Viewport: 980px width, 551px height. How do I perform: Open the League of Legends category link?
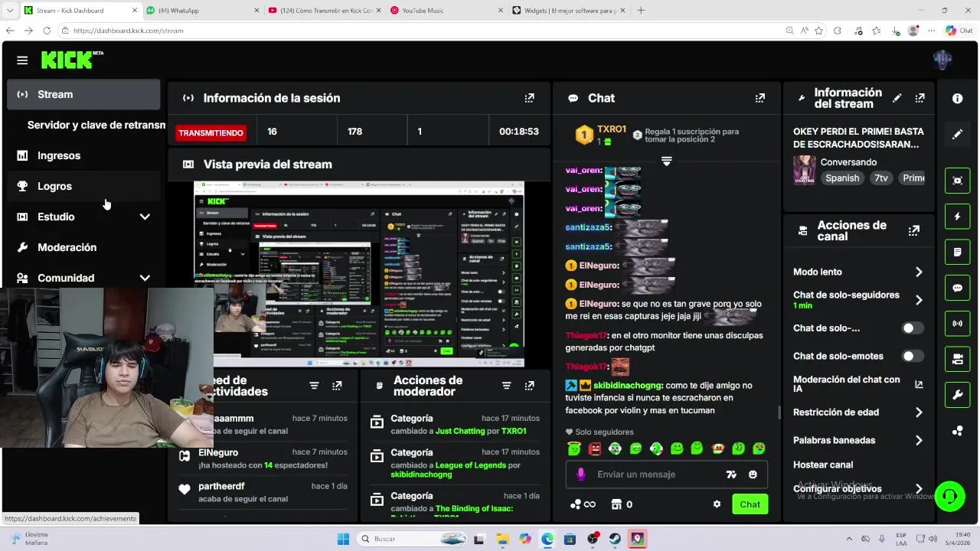pyautogui.click(x=471, y=465)
